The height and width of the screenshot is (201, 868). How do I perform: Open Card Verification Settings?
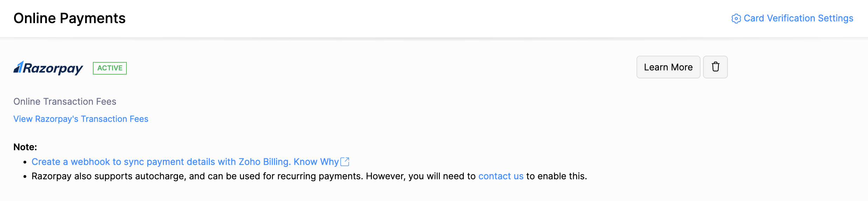click(x=798, y=18)
